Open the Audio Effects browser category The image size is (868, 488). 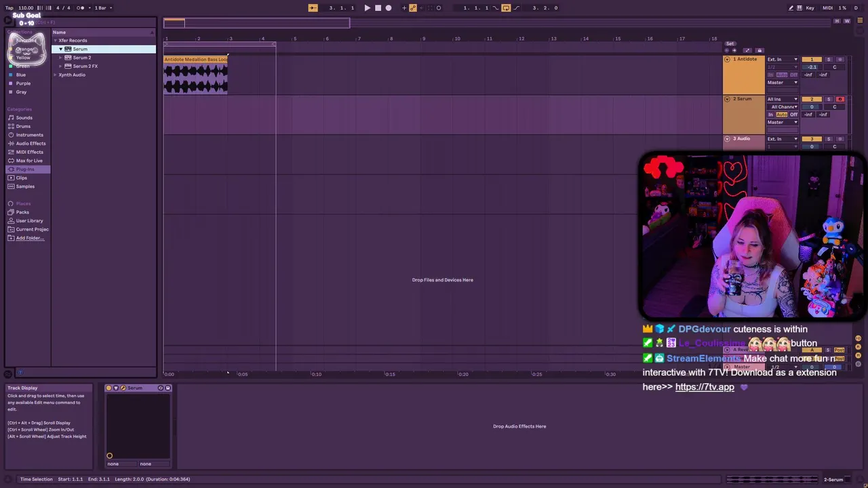(31, 144)
